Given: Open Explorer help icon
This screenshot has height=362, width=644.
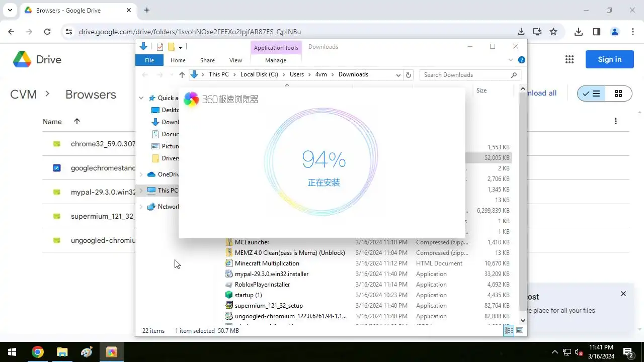Looking at the screenshot, I should coord(522,60).
